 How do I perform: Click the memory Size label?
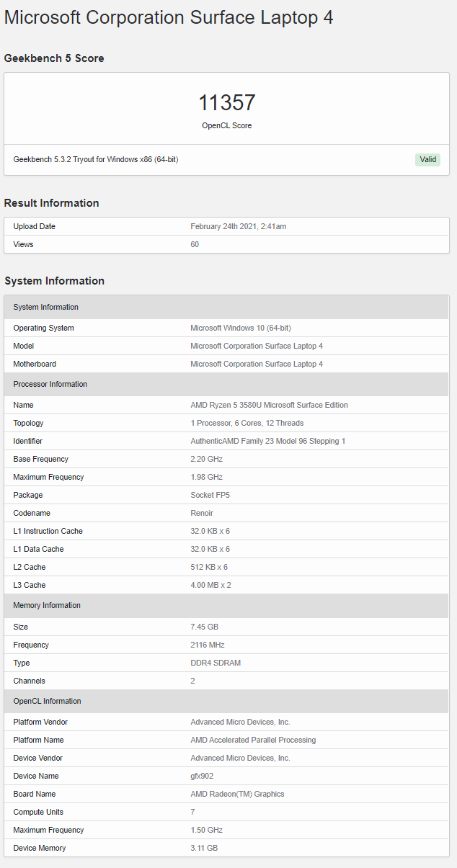pos(22,627)
